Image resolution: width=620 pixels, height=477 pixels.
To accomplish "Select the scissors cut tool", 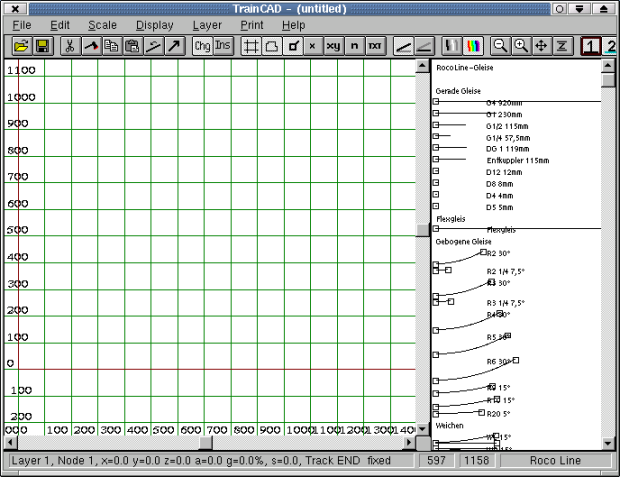I will point(70,46).
